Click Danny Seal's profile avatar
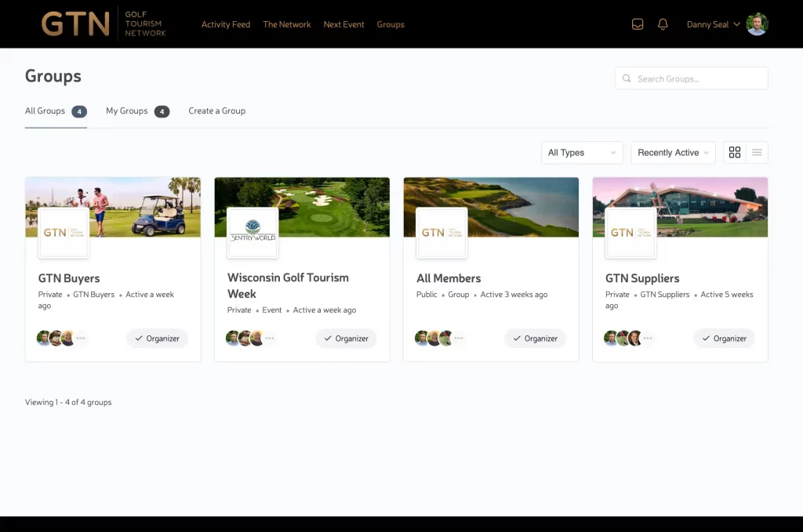803x532 pixels. [x=757, y=24]
